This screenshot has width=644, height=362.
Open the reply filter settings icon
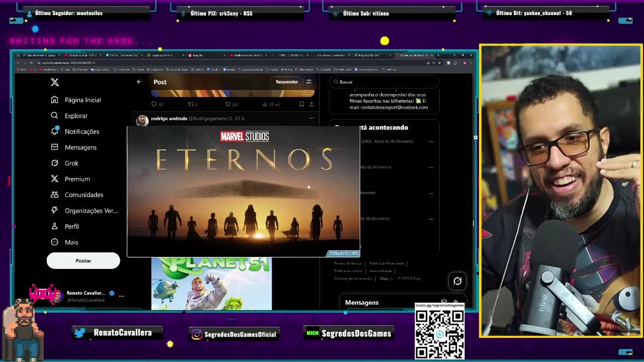pos(309,82)
